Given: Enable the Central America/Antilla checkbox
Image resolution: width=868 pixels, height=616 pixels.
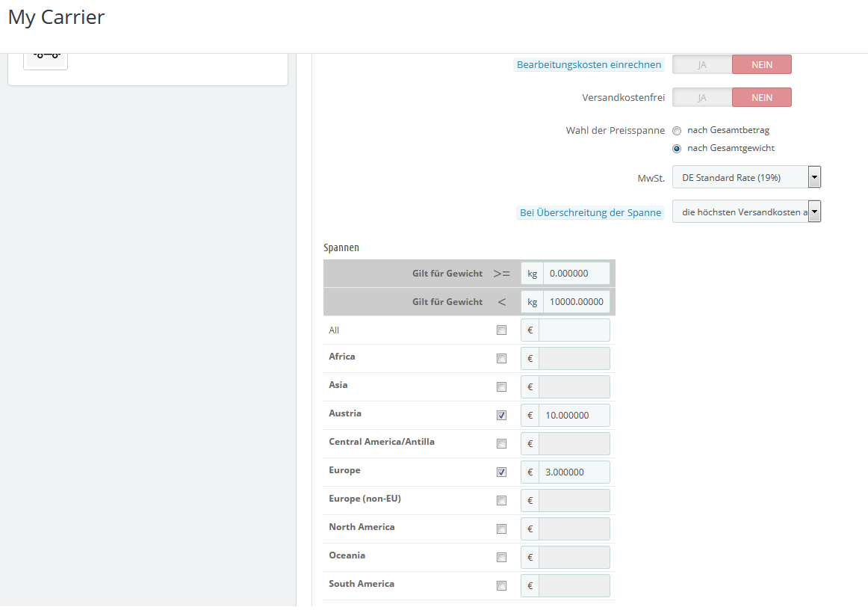Looking at the screenshot, I should pyautogui.click(x=501, y=444).
